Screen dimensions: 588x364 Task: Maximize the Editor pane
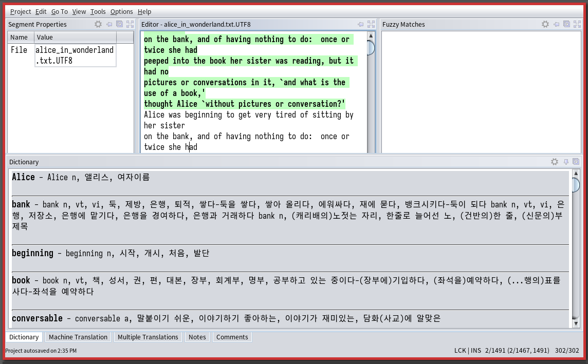(371, 24)
